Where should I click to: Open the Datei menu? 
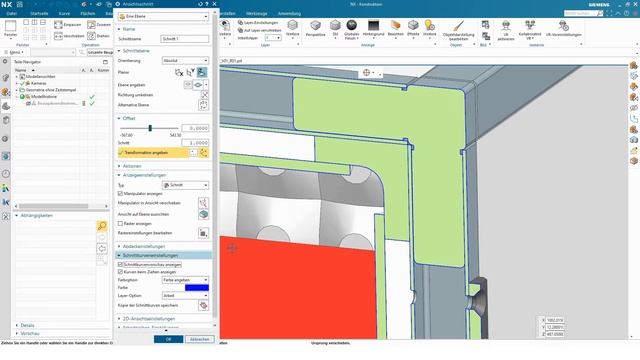11,13
